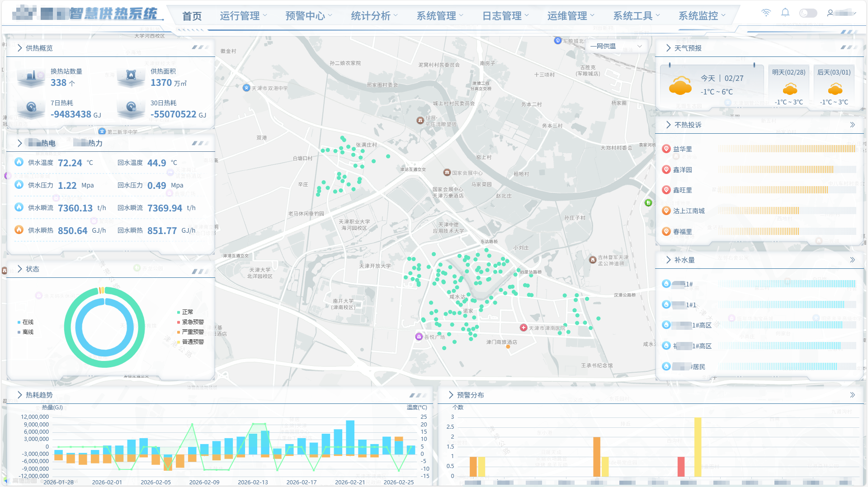Image resolution: width=868 pixels, height=487 pixels.
Task: Flip the switch near the top-right corner
Action: (x=808, y=13)
